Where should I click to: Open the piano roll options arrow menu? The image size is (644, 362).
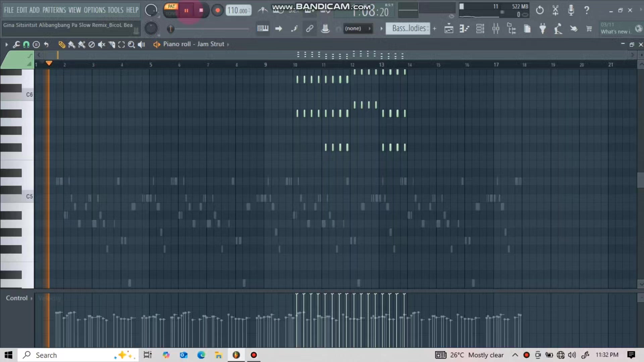(x=6, y=44)
